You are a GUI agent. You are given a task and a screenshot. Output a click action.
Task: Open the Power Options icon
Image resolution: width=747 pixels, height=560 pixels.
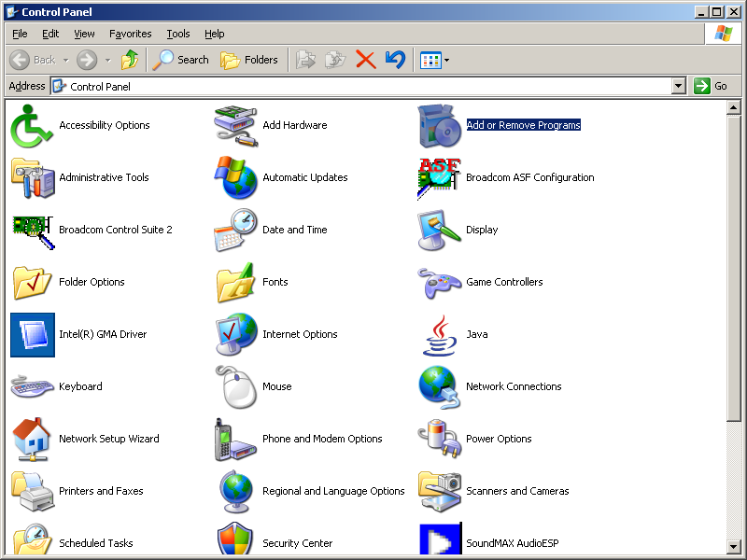tap(439, 439)
